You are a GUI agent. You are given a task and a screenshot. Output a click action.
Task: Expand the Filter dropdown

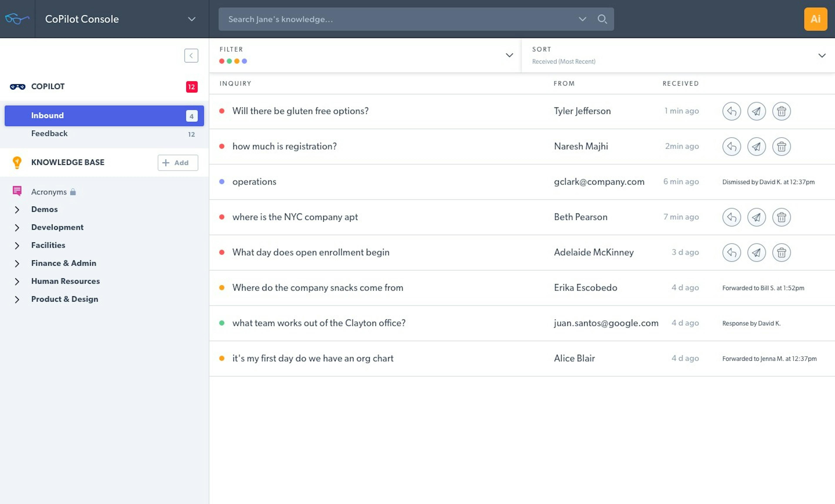509,55
